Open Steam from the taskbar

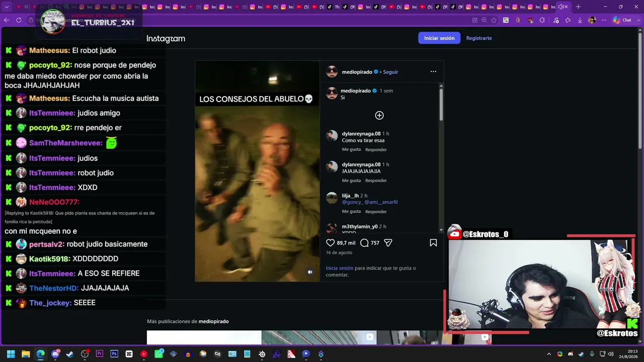tap(70, 354)
